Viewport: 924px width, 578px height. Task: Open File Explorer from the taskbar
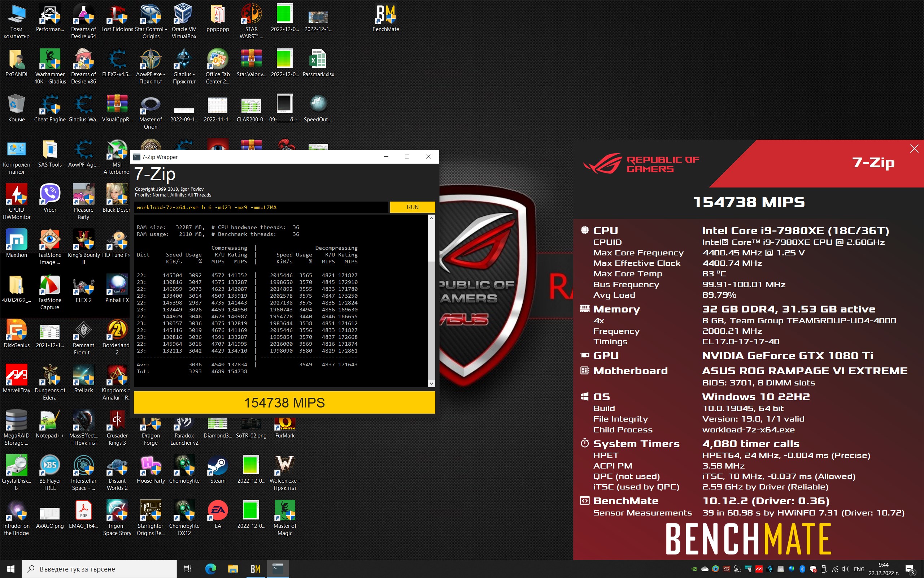[x=233, y=569]
